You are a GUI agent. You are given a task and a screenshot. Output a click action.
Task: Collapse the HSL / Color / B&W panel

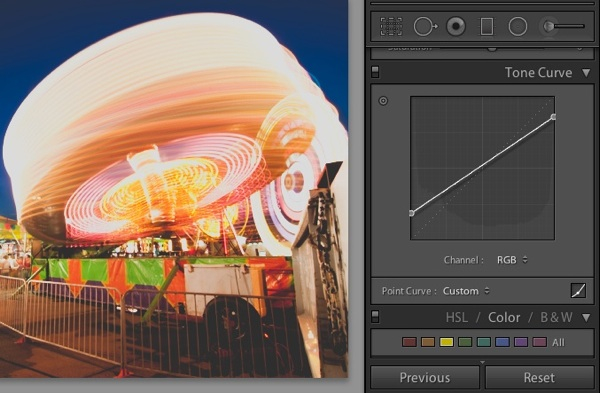[x=586, y=317]
